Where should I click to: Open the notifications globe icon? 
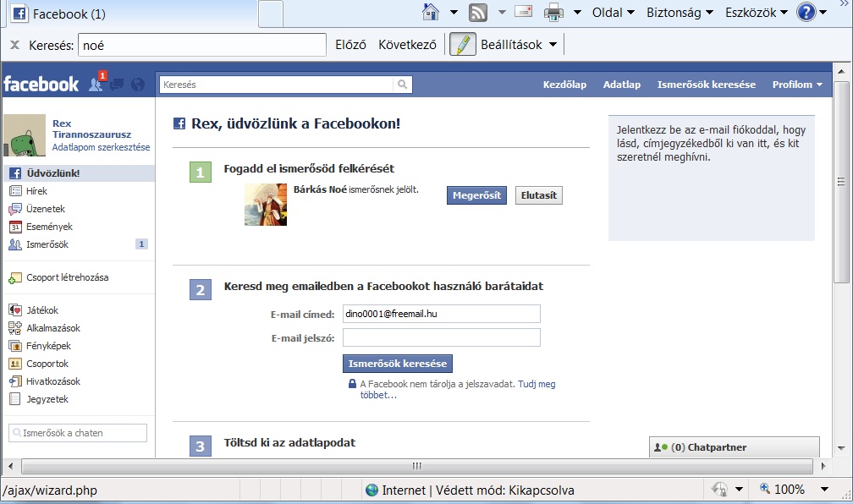[138, 85]
